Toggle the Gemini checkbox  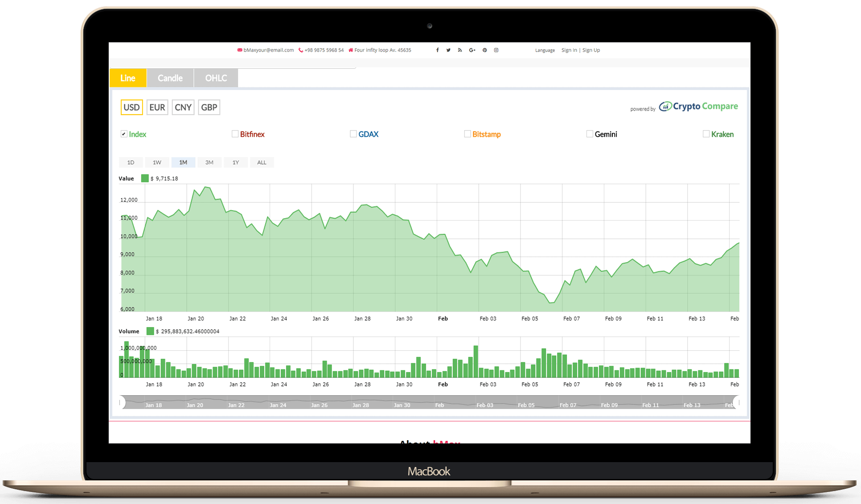[x=590, y=134]
